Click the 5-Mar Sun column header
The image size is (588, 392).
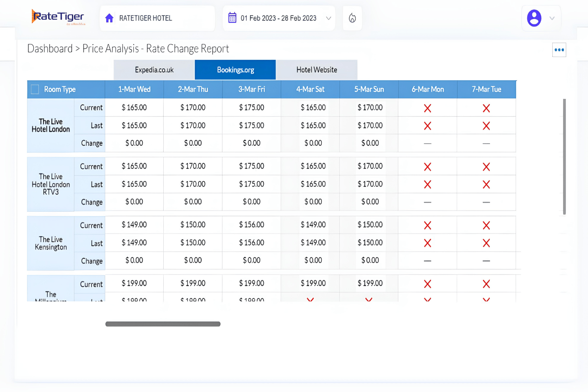tap(369, 89)
